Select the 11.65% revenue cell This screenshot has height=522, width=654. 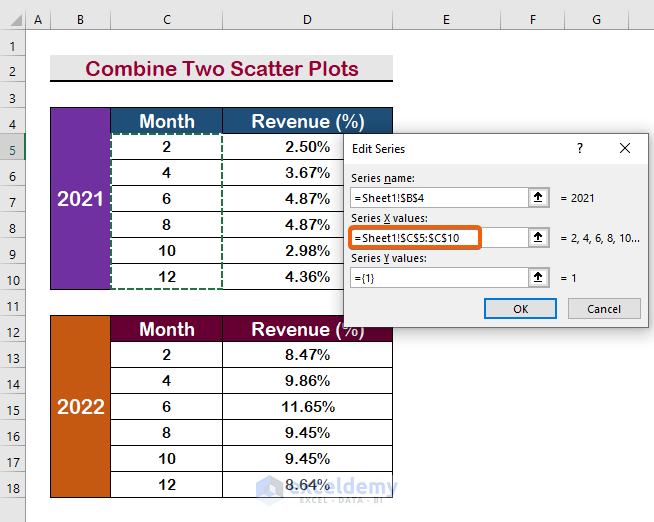tap(307, 407)
